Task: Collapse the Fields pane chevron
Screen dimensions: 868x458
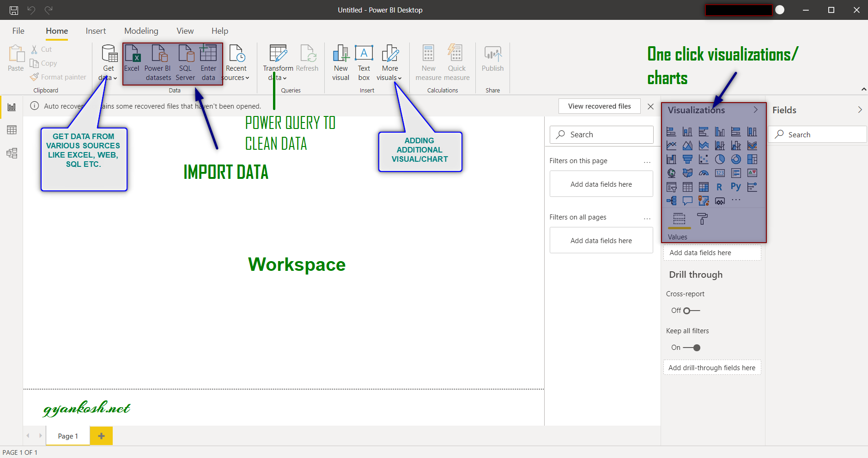Action: tap(860, 110)
